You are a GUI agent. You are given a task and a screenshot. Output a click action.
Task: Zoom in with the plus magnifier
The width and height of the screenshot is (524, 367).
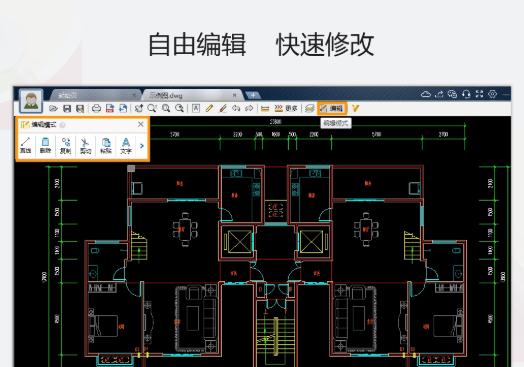click(166, 108)
